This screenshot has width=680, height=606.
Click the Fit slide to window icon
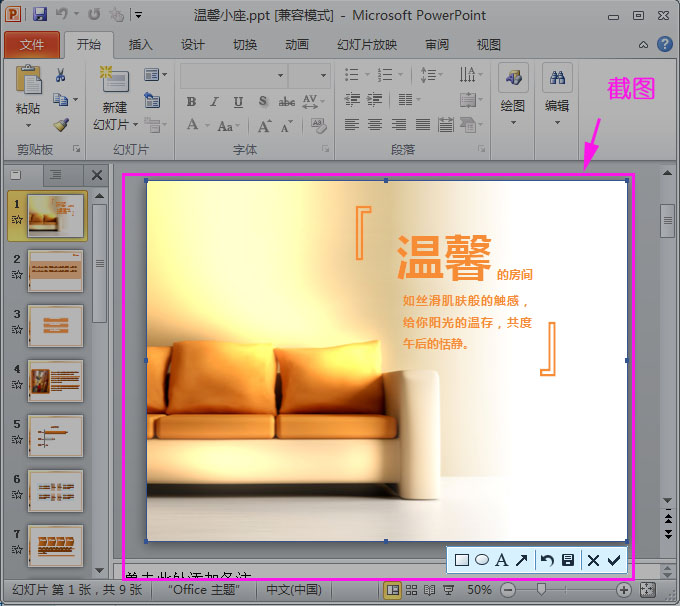pos(647,590)
